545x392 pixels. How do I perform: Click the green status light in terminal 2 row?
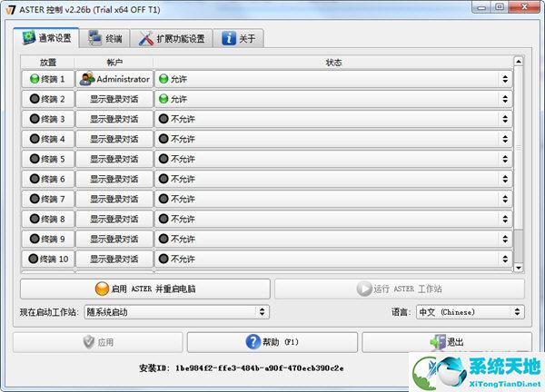click(x=163, y=99)
